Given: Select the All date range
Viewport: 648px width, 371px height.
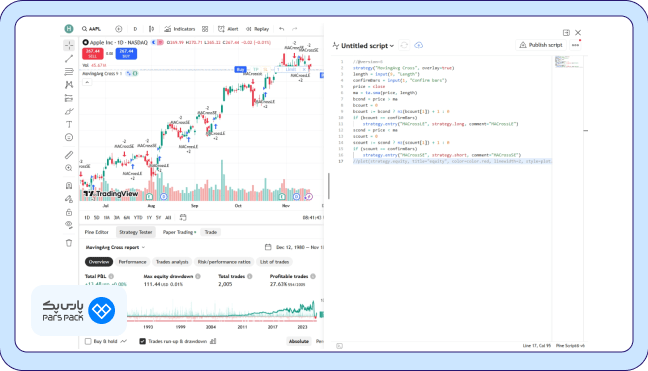Looking at the screenshot, I should pos(168,217).
